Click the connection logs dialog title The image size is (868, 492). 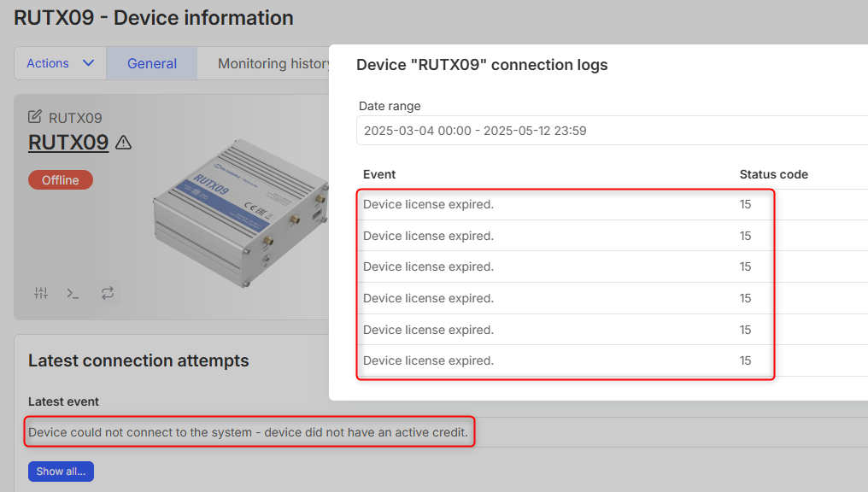482,65
